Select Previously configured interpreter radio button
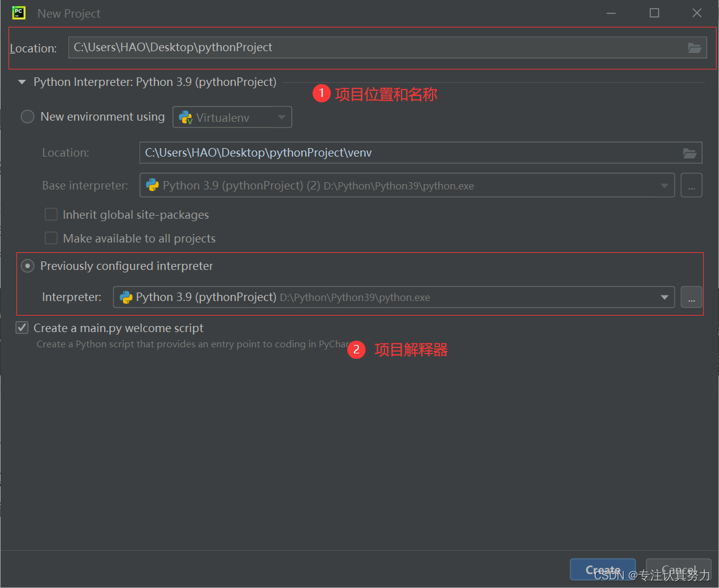 (x=27, y=266)
